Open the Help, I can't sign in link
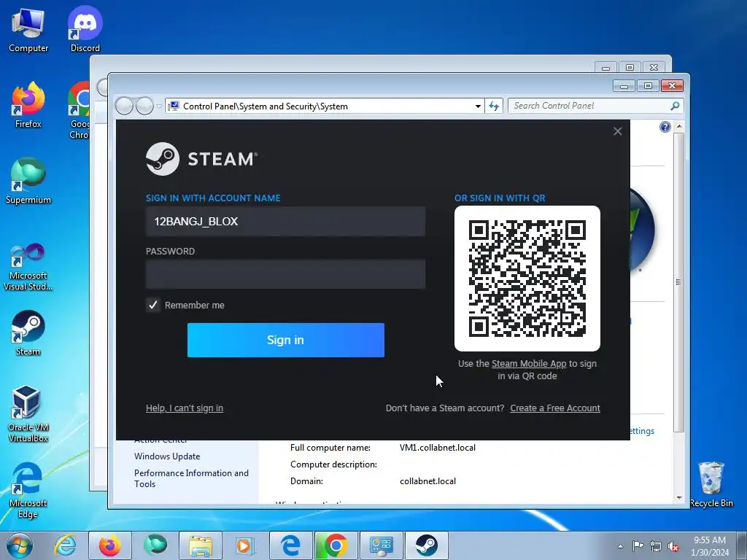The image size is (747, 560). (x=185, y=408)
